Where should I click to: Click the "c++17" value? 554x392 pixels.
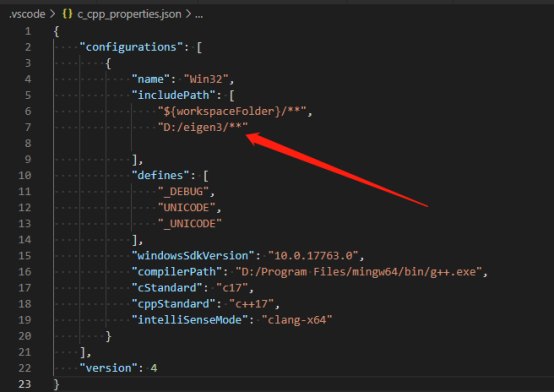click(x=251, y=304)
